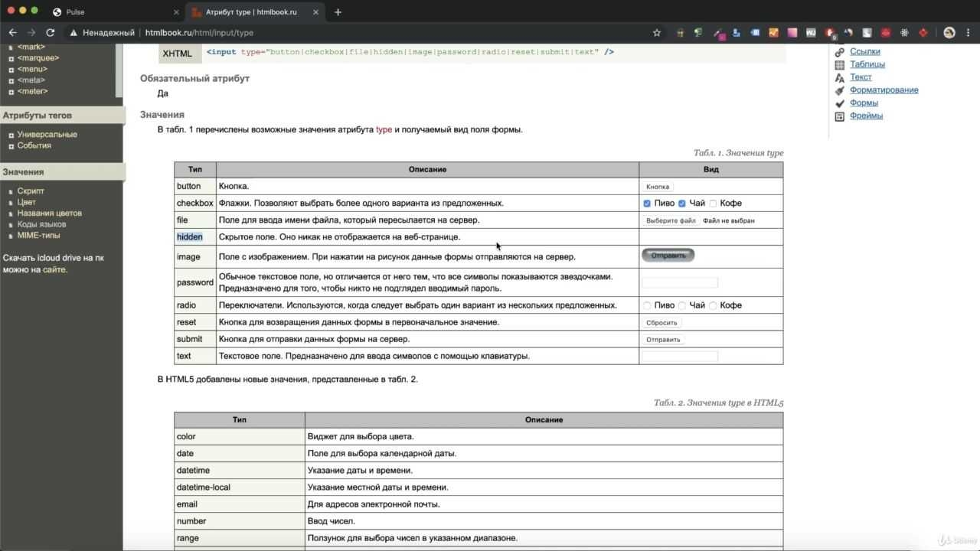Viewport: 980px width, 551px height.
Task: Open the Коды языков link
Action: tap(41, 224)
